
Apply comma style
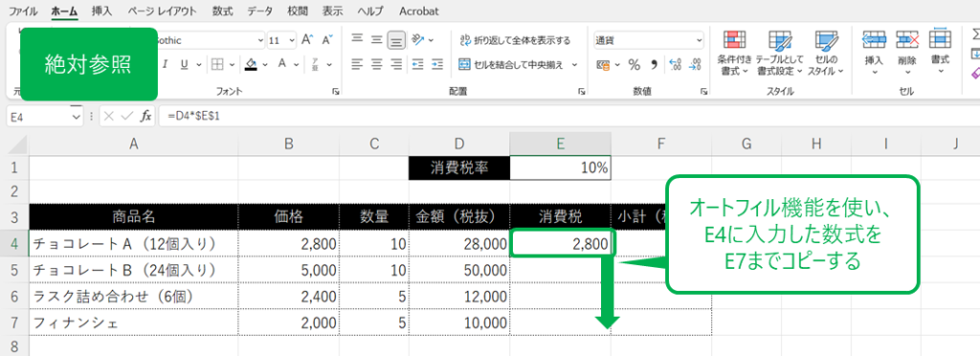click(654, 64)
